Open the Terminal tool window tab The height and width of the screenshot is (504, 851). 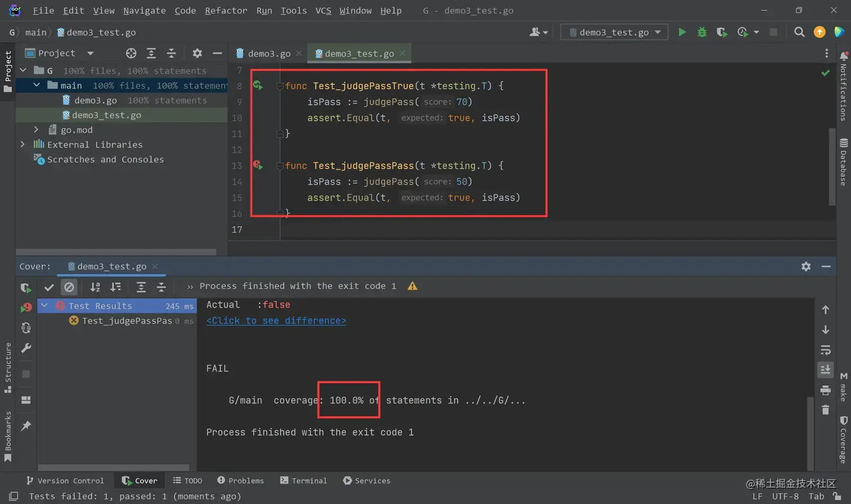[x=303, y=480]
